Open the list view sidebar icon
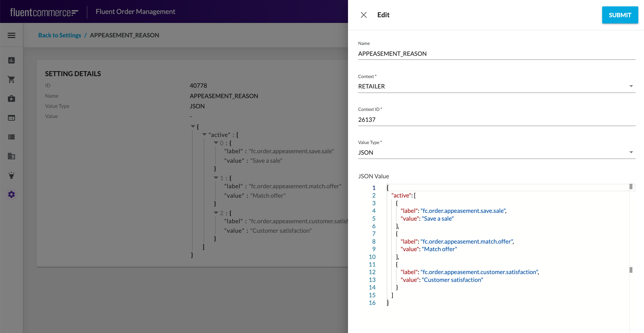 tap(12, 137)
